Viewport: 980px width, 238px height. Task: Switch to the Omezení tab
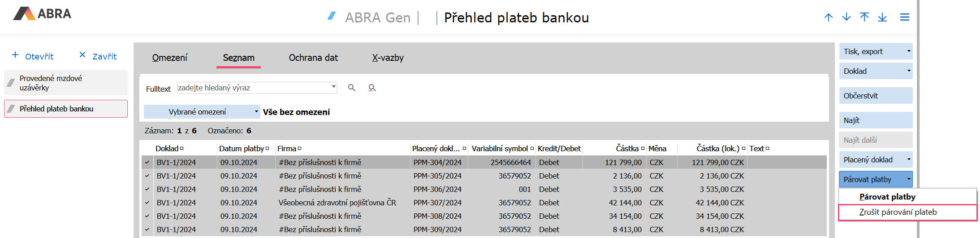pyautogui.click(x=169, y=58)
